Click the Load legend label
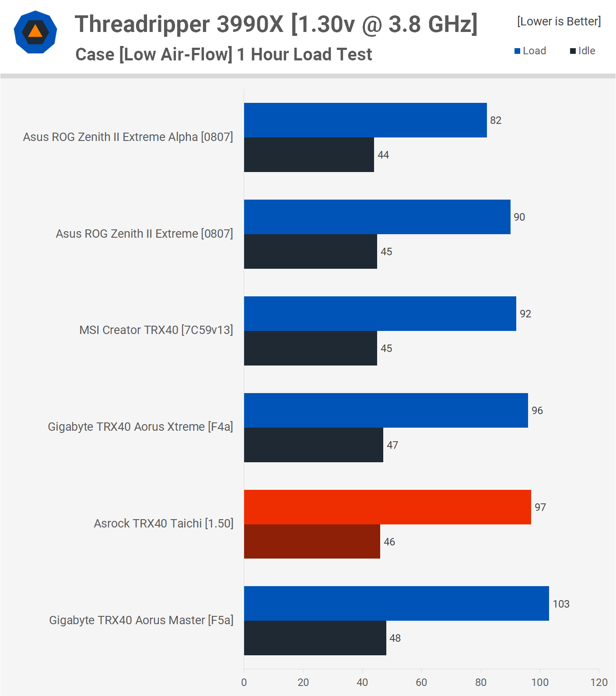This screenshot has width=616, height=696. [x=534, y=51]
